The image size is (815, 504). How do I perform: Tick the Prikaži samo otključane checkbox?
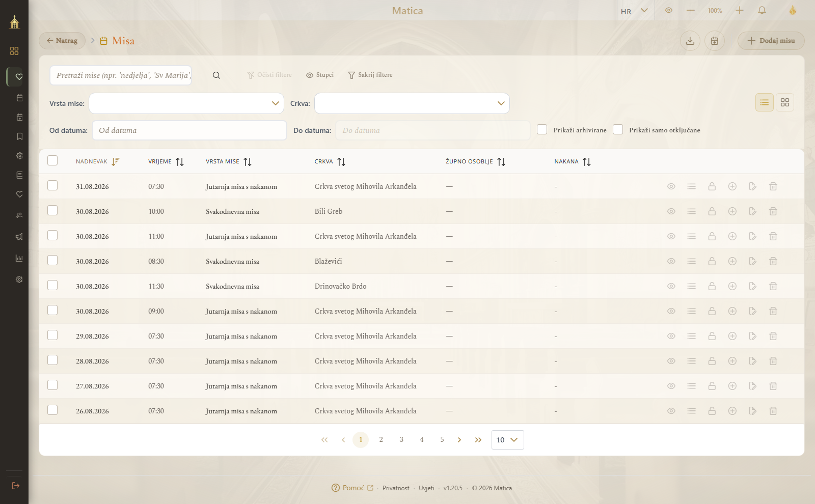coord(618,129)
